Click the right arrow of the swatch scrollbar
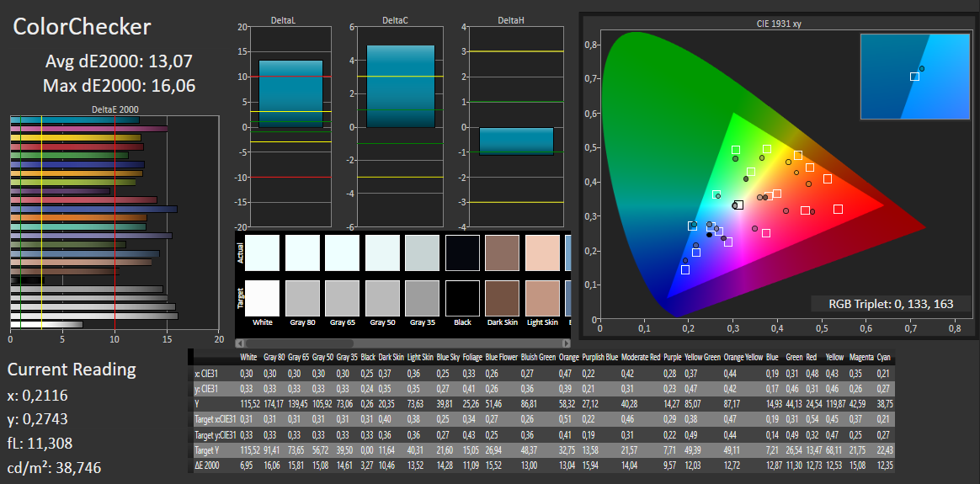This screenshot has width=980, height=484. pyautogui.click(x=567, y=343)
